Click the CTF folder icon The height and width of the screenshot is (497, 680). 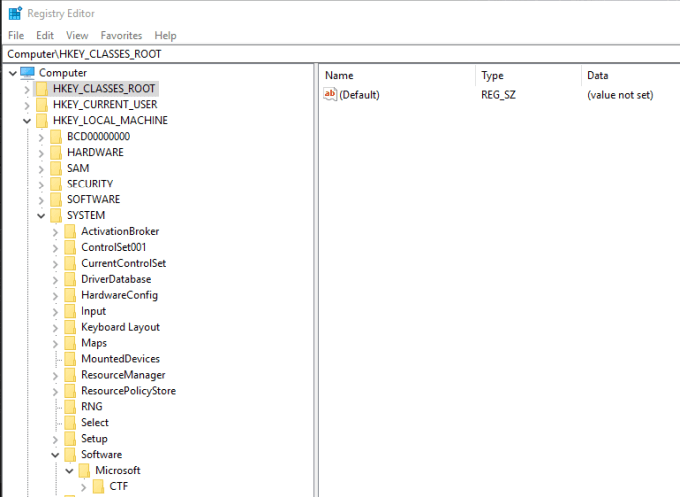99,487
